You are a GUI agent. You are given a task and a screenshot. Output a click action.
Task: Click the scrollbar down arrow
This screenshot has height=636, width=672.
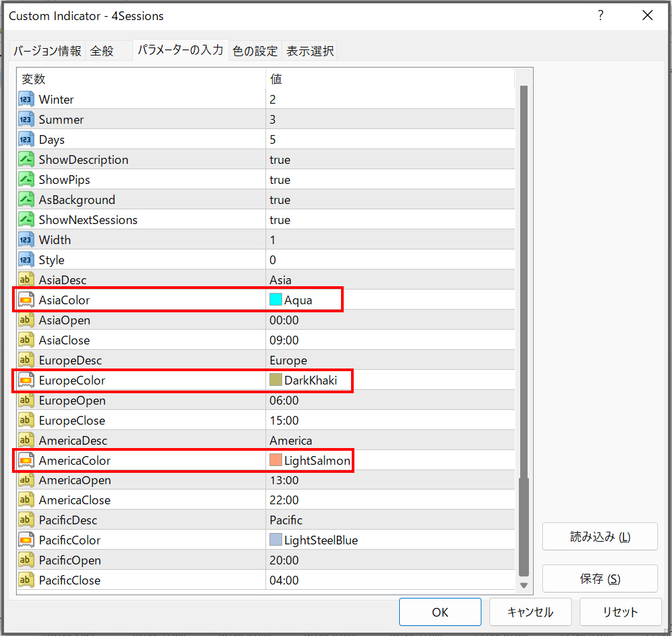[x=524, y=585]
